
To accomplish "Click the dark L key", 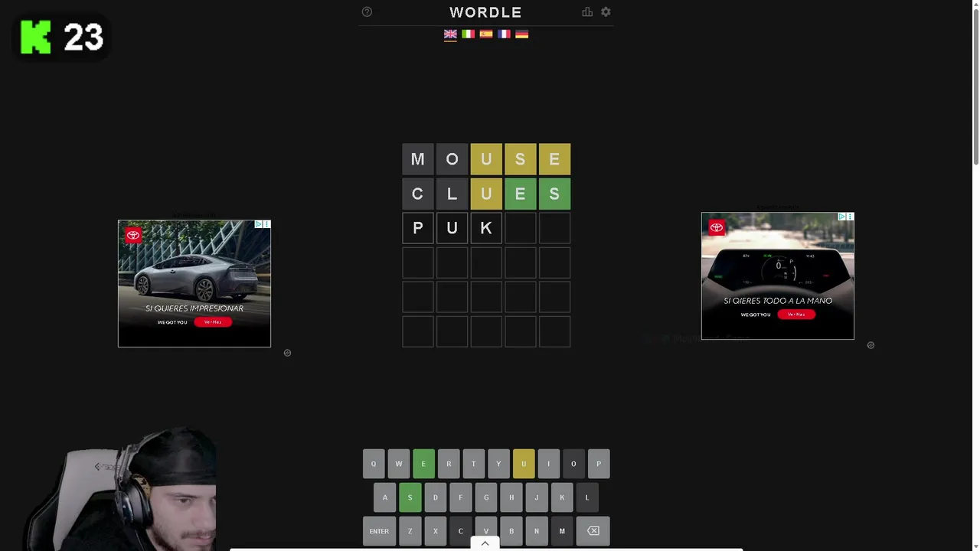I will [587, 497].
